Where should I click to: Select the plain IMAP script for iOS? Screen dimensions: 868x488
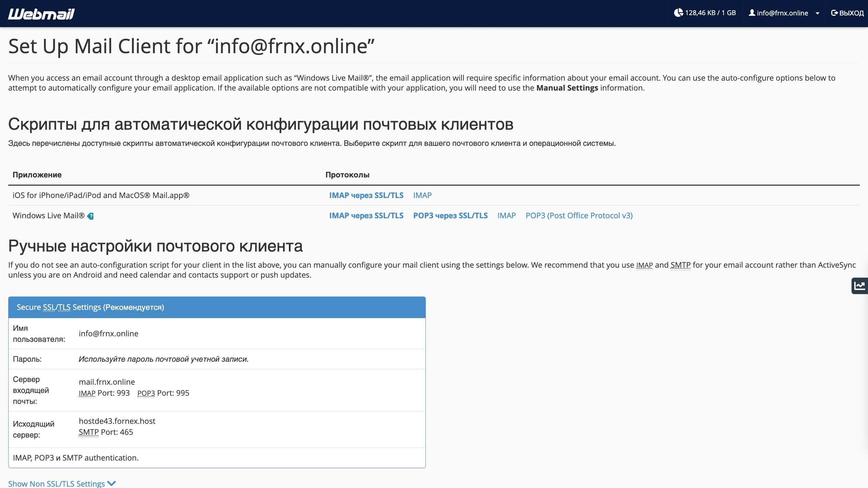422,195
